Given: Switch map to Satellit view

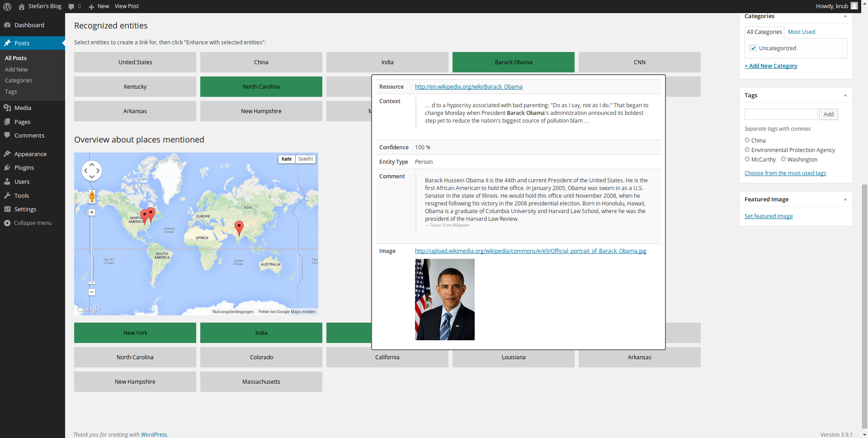Looking at the screenshot, I should pyautogui.click(x=306, y=159).
